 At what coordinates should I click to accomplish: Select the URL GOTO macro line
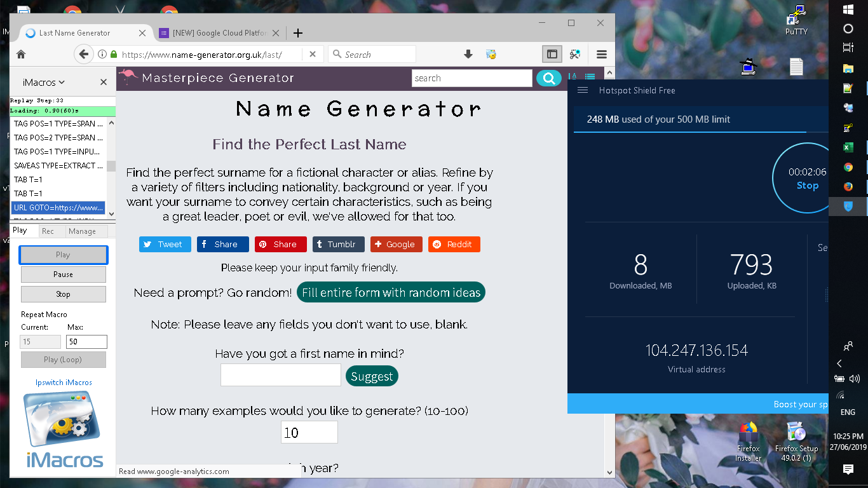click(x=58, y=207)
